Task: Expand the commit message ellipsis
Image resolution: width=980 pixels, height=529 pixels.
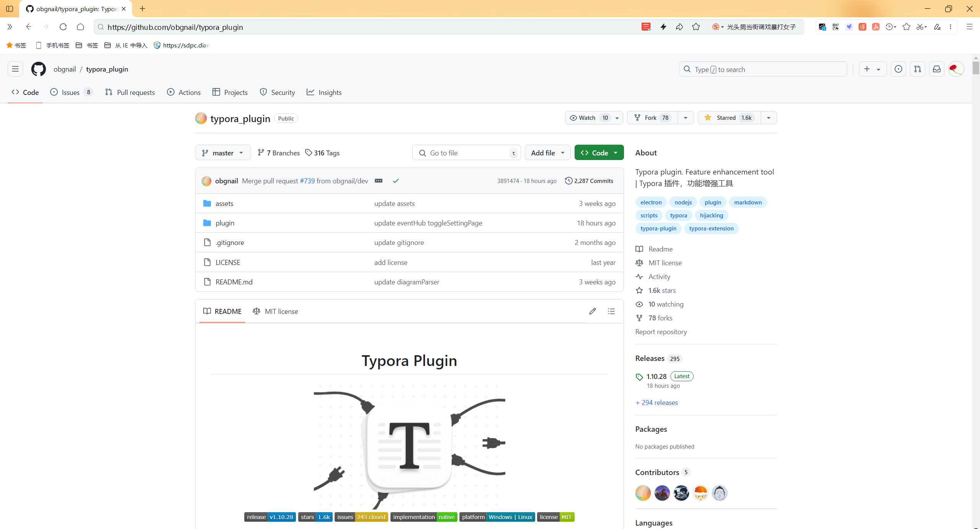Action: [x=379, y=181]
